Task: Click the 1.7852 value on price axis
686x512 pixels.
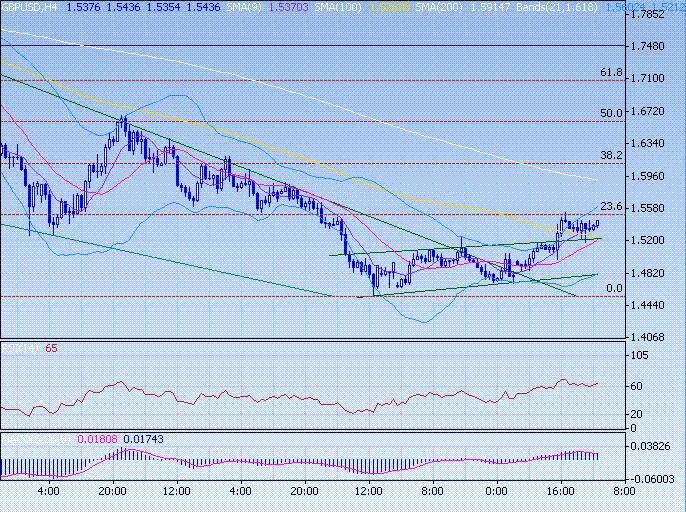Action: click(x=653, y=16)
